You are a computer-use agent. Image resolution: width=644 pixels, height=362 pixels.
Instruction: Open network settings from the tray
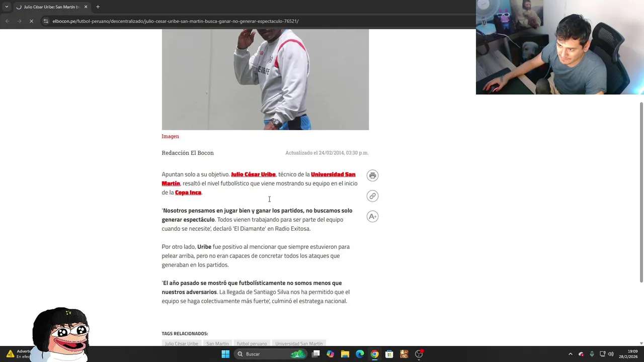click(602, 354)
